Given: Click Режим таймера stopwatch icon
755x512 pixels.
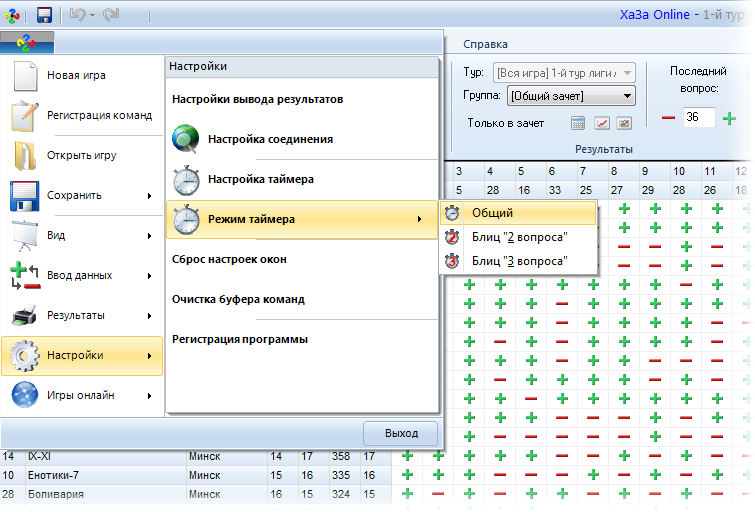Looking at the screenshot, I should click(186, 220).
